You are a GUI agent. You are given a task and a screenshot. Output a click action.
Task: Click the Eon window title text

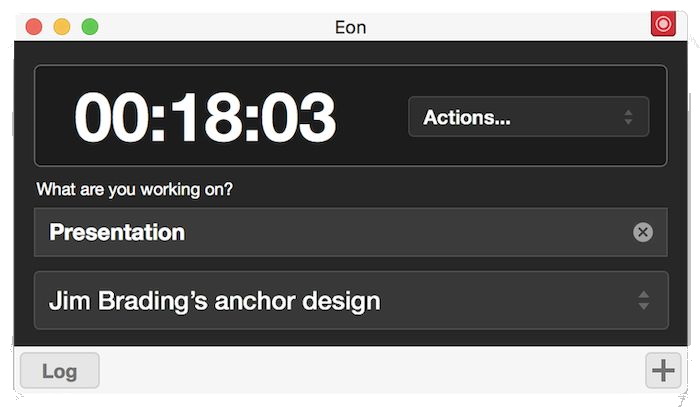coord(350,27)
